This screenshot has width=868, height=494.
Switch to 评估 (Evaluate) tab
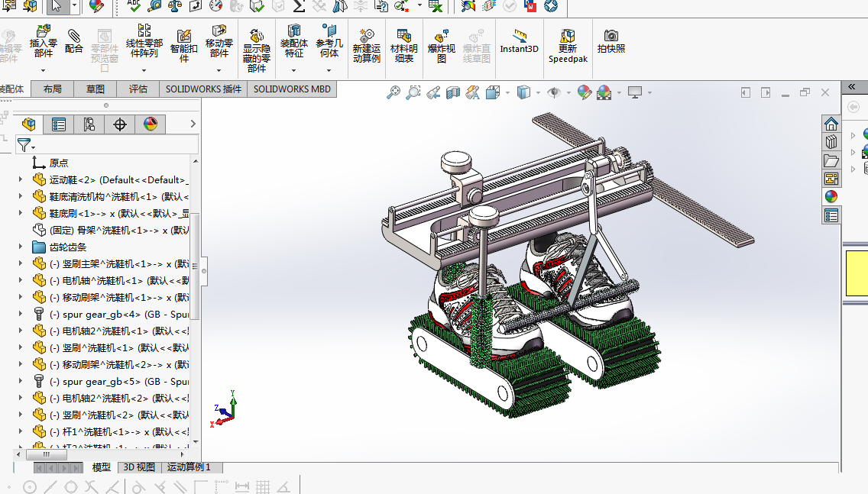click(138, 89)
